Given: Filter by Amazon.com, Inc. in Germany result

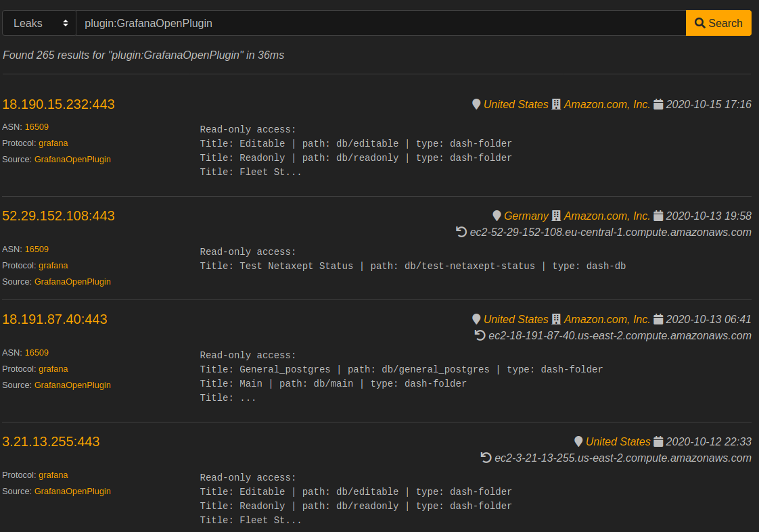Looking at the screenshot, I should (x=607, y=216).
